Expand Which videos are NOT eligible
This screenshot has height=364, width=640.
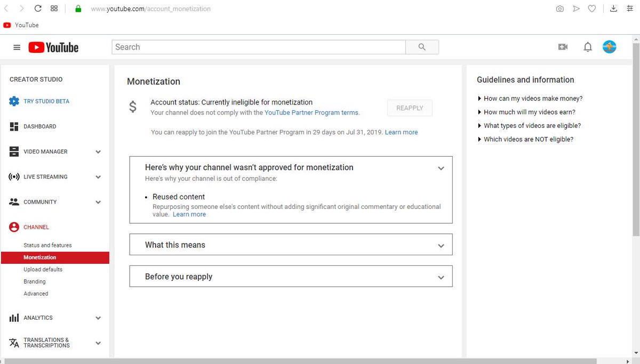(x=525, y=139)
